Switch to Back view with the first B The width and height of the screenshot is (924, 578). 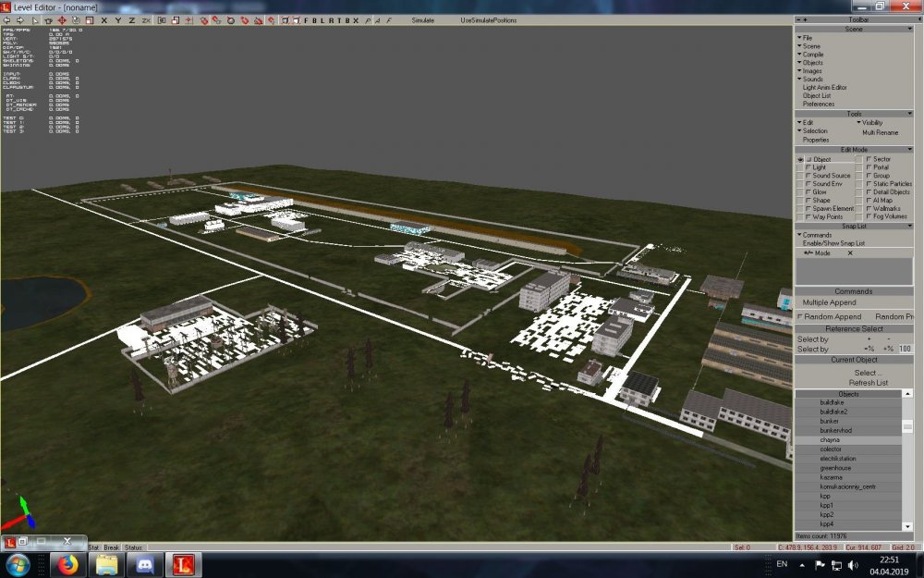314,20
